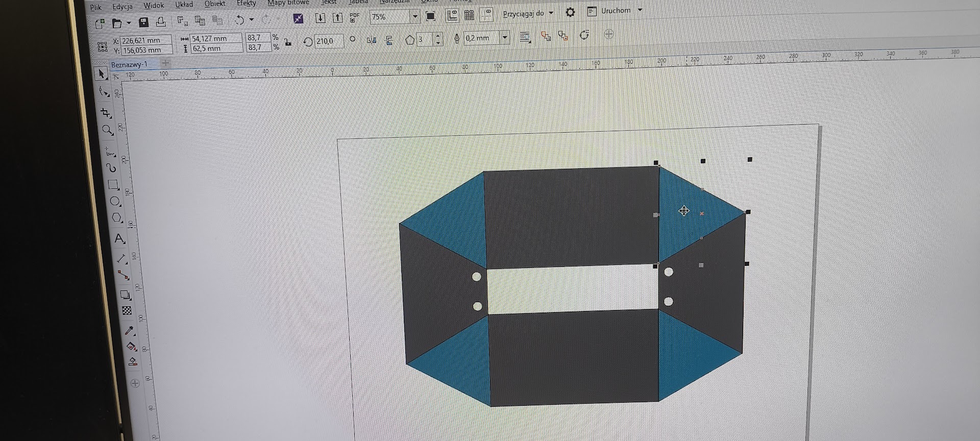Viewport: 980px width, 441px height.
Task: Select the Ellipse tool
Action: 115,201
